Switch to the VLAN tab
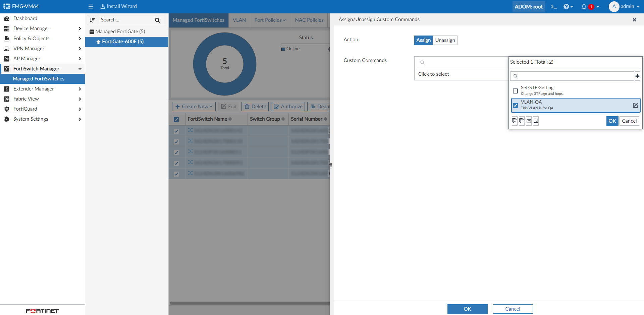The image size is (644, 315). click(239, 20)
